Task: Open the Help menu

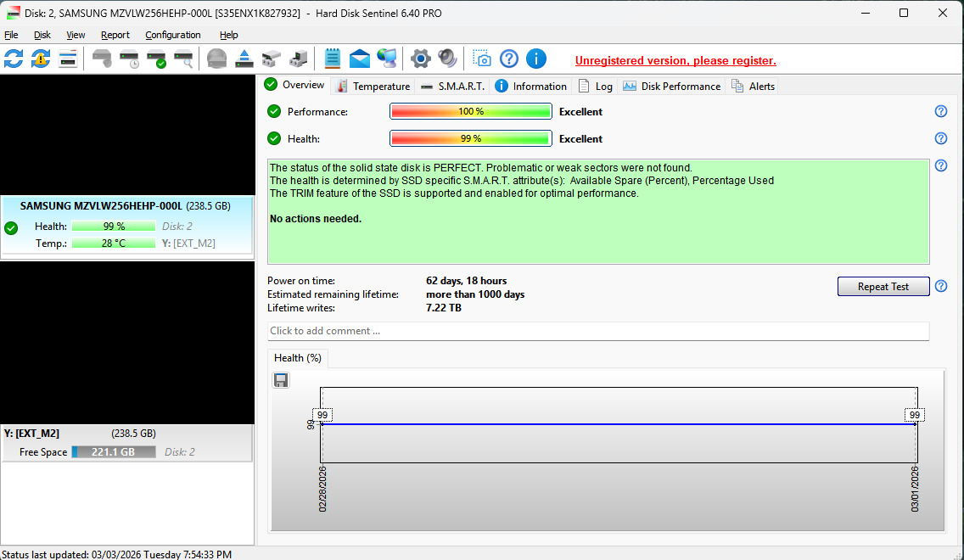Action: (x=229, y=35)
